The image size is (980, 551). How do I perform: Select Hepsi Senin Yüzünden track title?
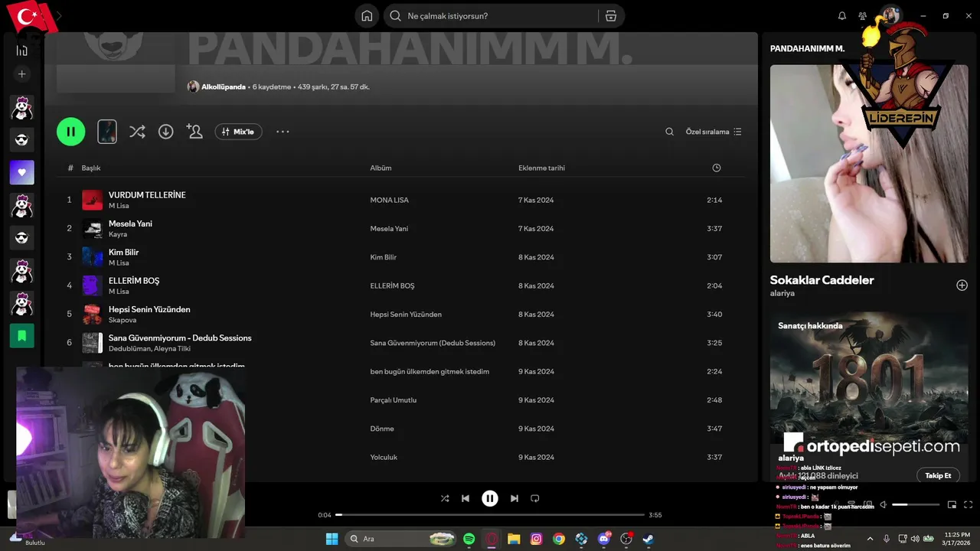coord(149,309)
